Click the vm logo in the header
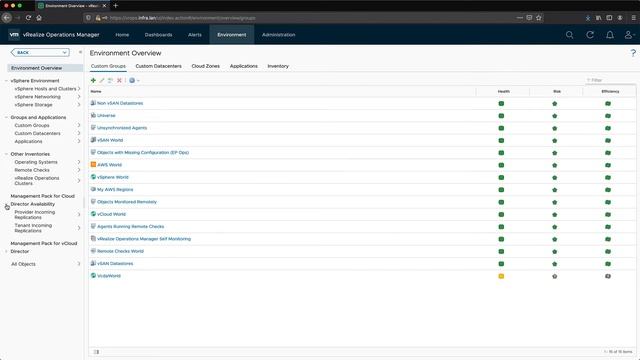This screenshot has height=360, width=640. point(14,35)
